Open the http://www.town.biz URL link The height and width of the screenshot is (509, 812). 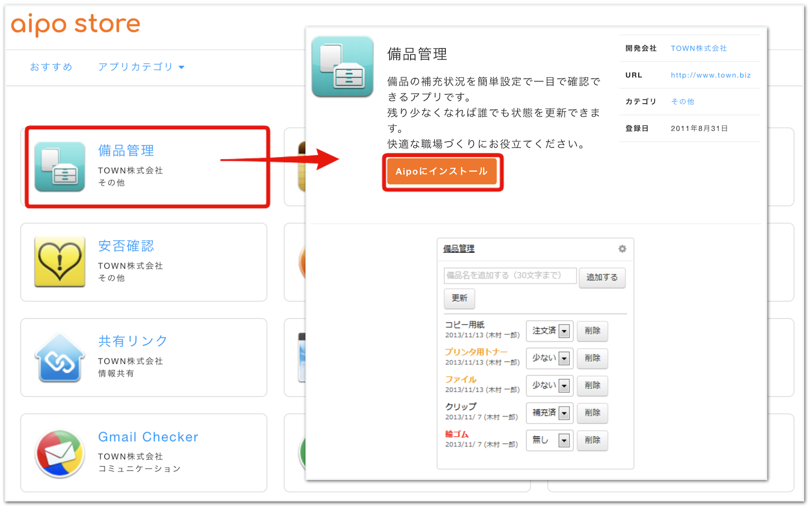710,75
